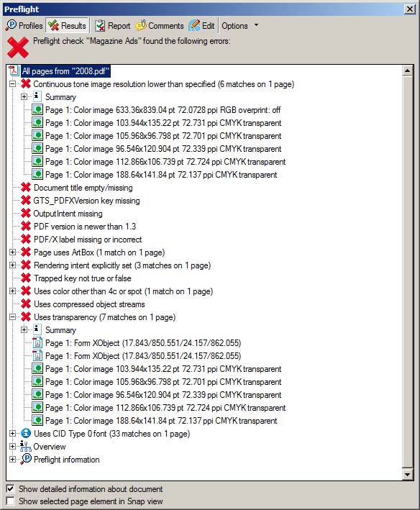Uncheck Show detailed information about document

click(x=11, y=489)
